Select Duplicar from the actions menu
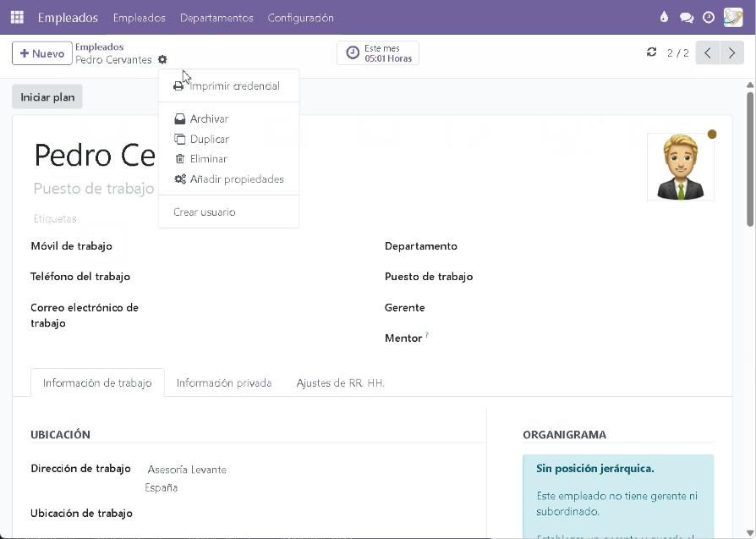 tap(209, 139)
